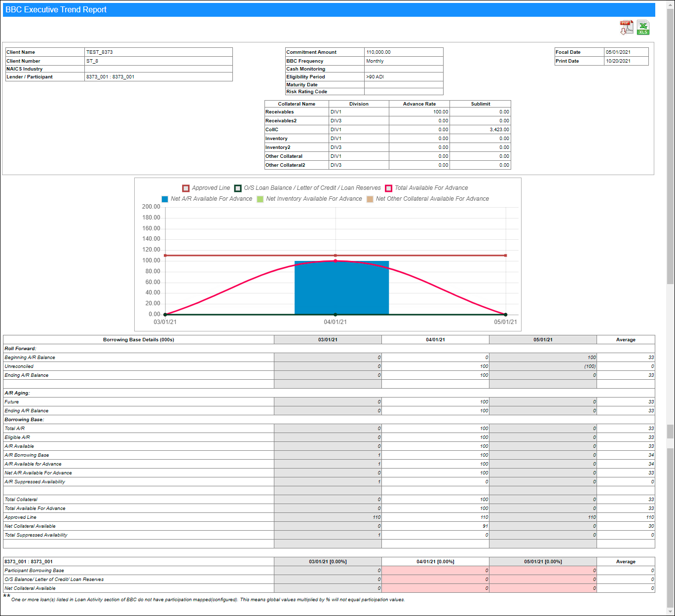This screenshot has height=616, width=675.
Task: Click the Total Available curve peak point
Action: tap(336, 261)
